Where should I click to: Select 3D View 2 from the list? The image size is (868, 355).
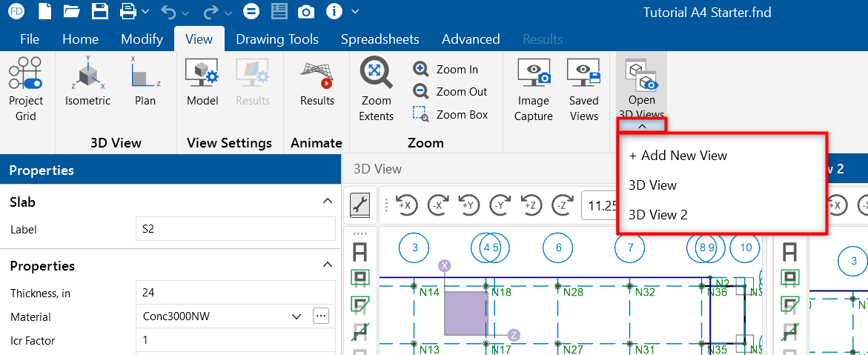657,215
